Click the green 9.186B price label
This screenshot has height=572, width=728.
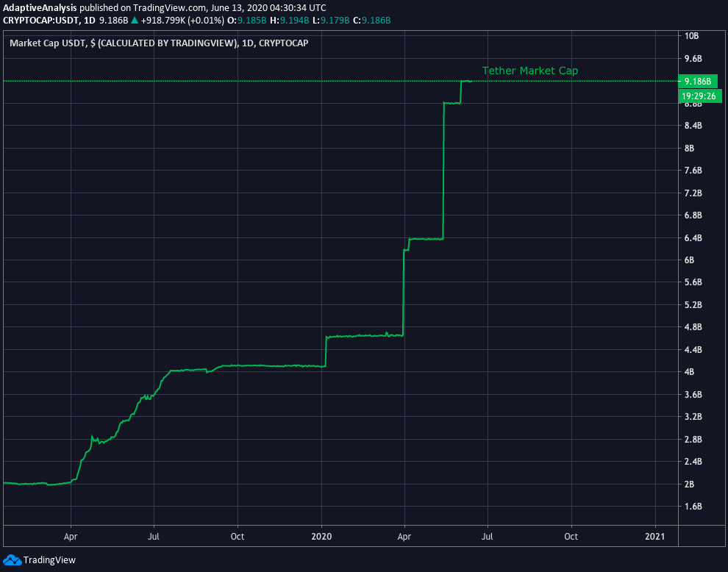[698, 82]
